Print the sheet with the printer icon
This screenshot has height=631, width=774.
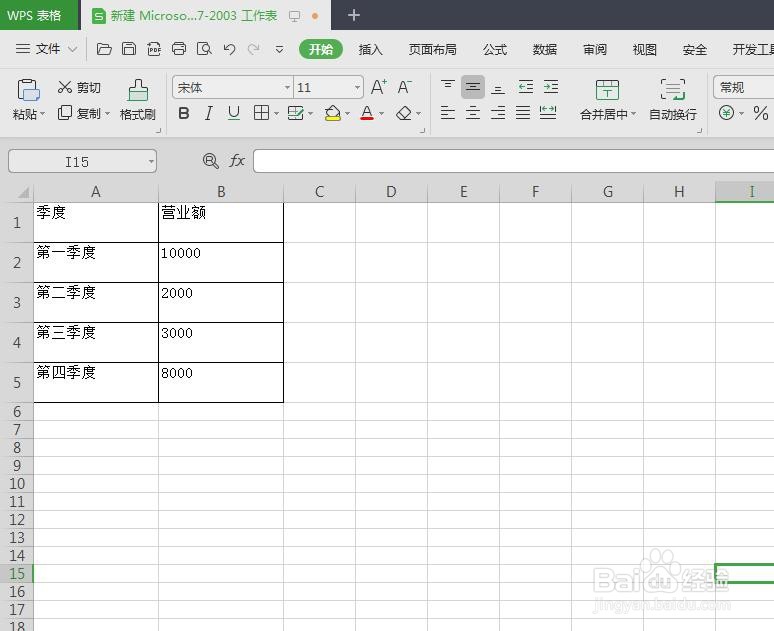tap(179, 49)
